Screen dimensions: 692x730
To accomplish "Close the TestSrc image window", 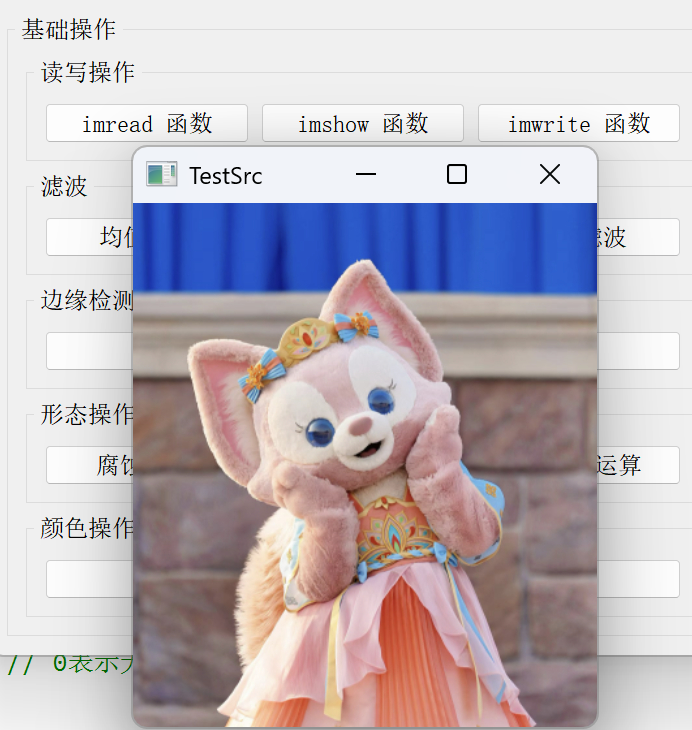I will pyautogui.click(x=550, y=175).
